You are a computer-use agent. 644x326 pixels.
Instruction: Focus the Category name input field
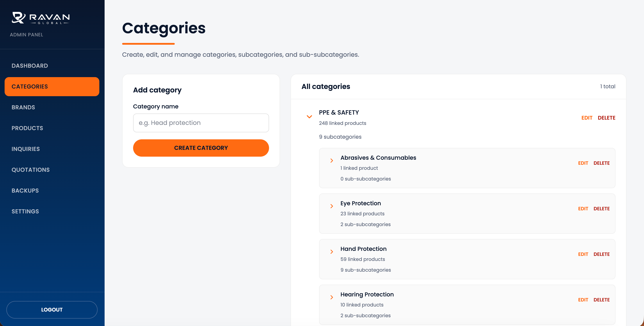coord(201,123)
